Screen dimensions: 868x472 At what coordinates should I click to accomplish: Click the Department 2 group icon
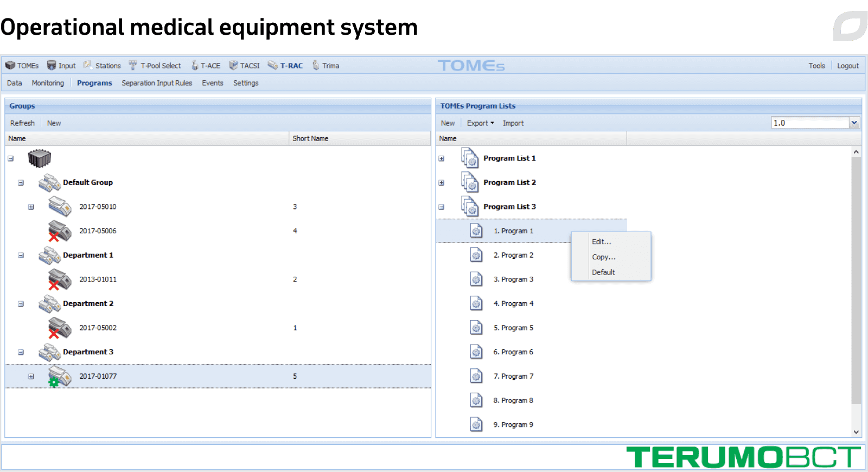pyautogui.click(x=49, y=304)
